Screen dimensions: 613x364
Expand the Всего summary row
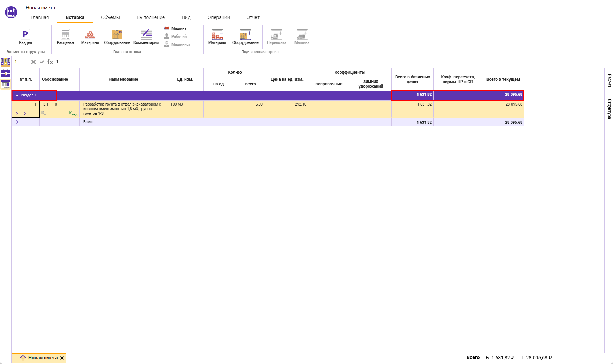point(17,122)
